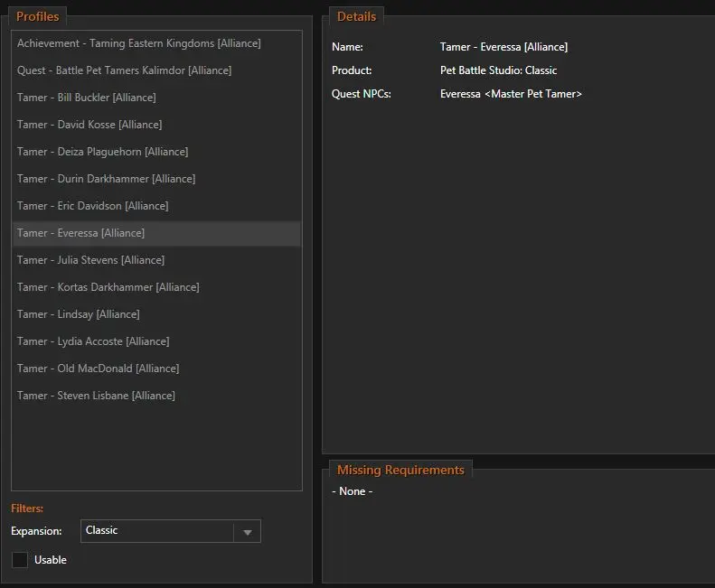Viewport: 715px width, 588px height.
Task: Select highlighted Tamer - Everessa list row
Action: [x=156, y=233]
